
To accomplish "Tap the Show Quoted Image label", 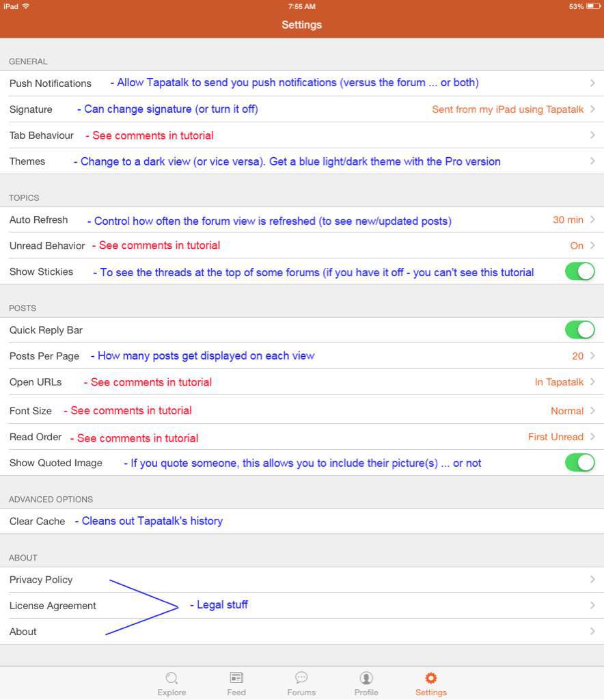I will [x=56, y=463].
